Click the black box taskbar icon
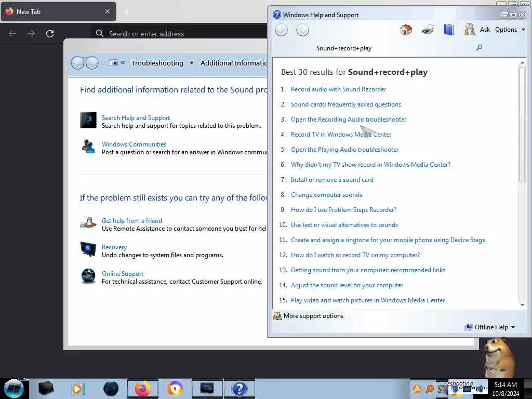532x399 pixels. tap(46, 389)
